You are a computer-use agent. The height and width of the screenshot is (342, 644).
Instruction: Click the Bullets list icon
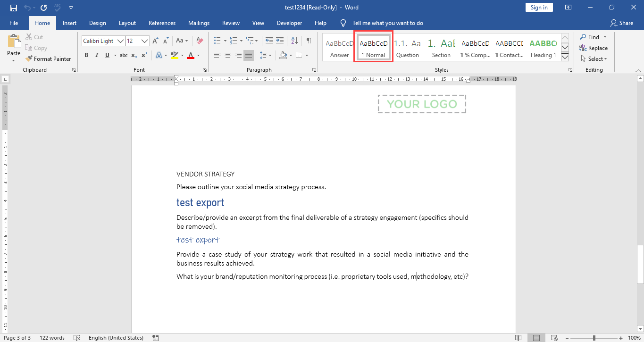click(x=217, y=41)
